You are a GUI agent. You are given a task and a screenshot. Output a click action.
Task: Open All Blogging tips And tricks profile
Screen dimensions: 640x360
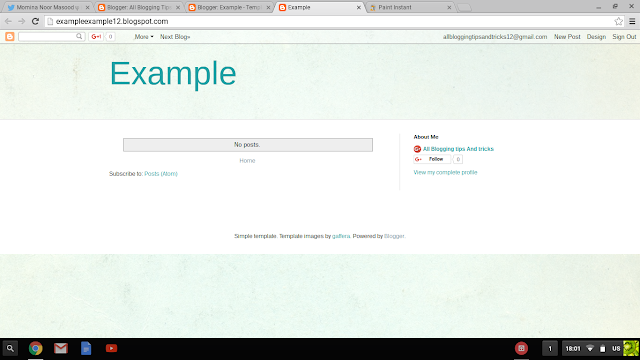(458, 149)
